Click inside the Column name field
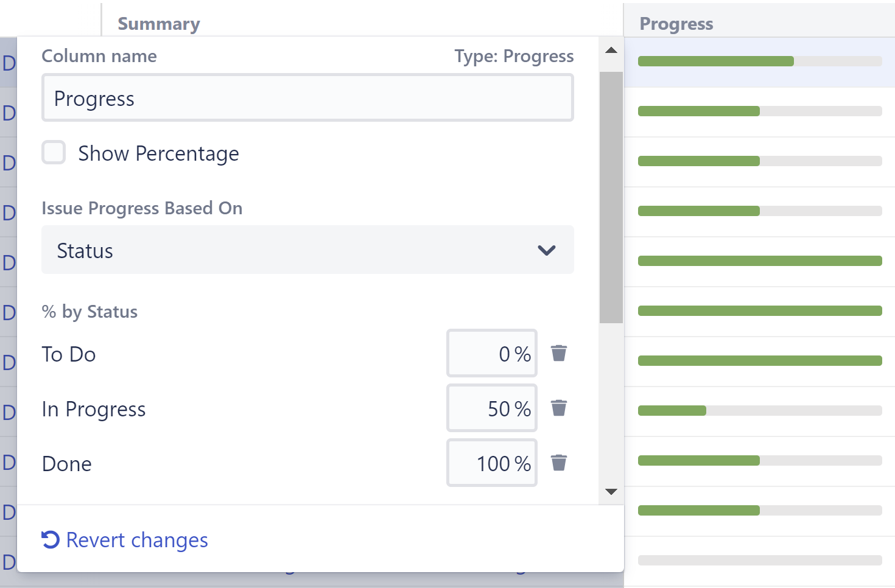Image resolution: width=895 pixels, height=588 pixels. [x=307, y=97]
